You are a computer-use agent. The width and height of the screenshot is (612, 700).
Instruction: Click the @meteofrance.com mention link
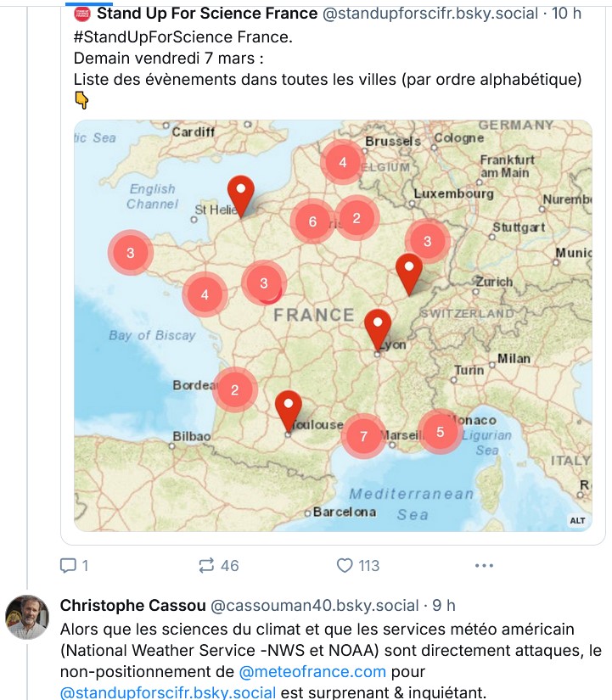312,671
